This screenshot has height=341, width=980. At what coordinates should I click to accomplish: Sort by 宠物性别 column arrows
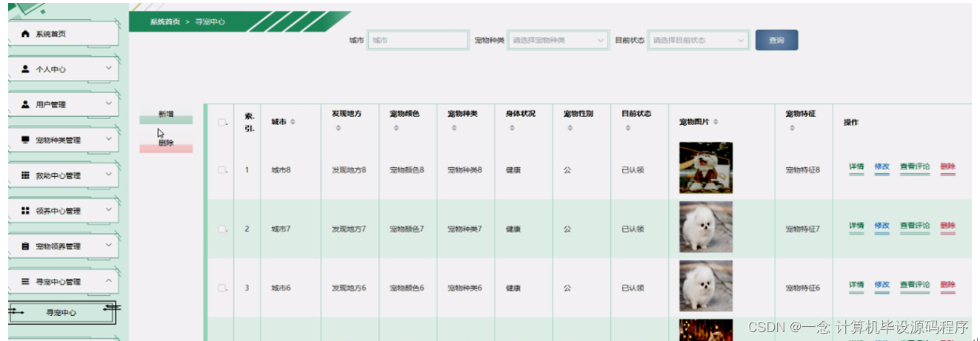tap(570, 129)
